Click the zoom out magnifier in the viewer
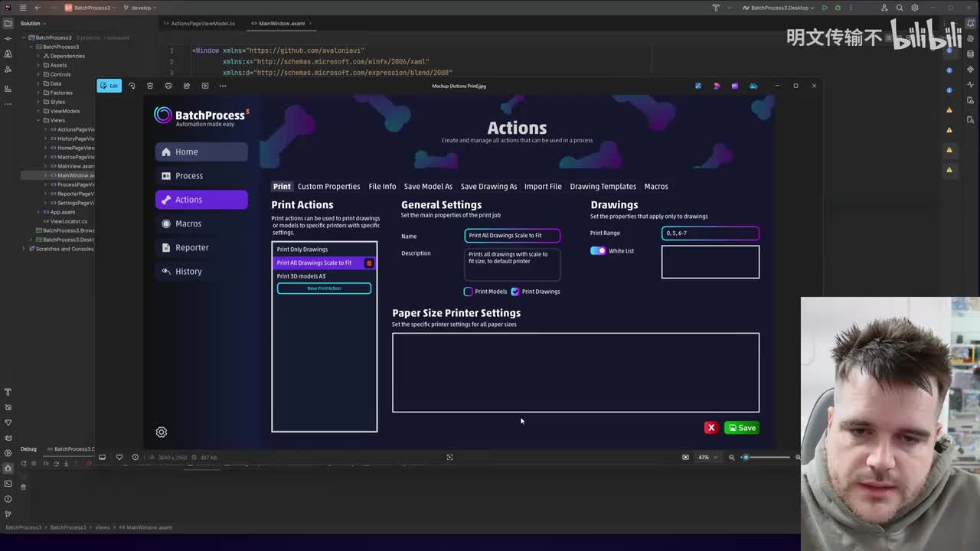Viewport: 980px width, 551px height. (732, 458)
